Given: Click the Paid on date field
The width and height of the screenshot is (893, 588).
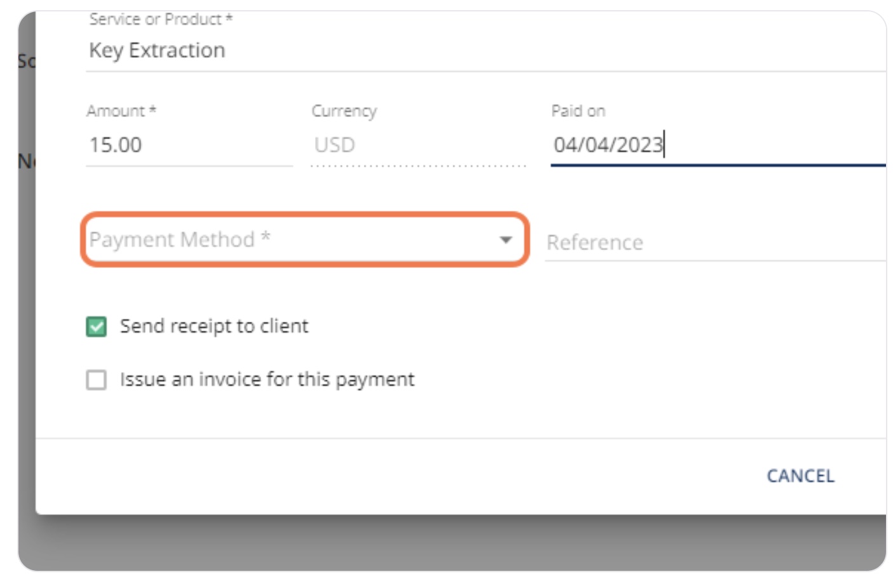Looking at the screenshot, I should pyautogui.click(x=718, y=145).
